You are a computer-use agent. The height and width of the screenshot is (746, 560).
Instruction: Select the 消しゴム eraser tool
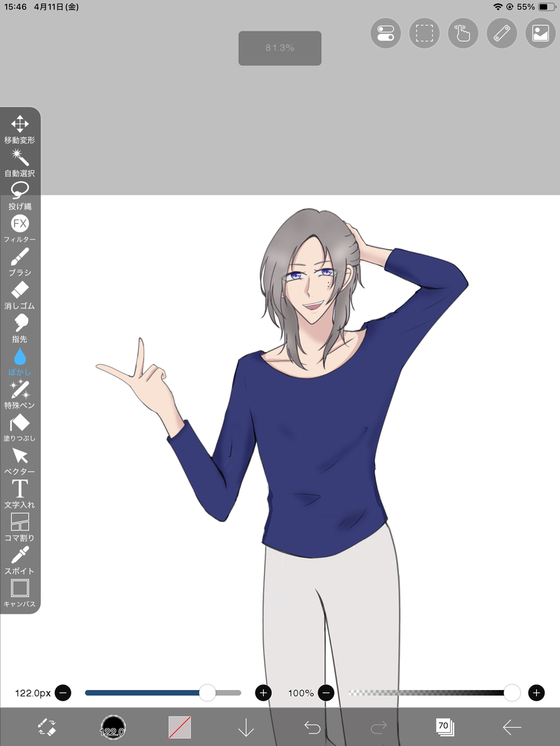click(20, 295)
